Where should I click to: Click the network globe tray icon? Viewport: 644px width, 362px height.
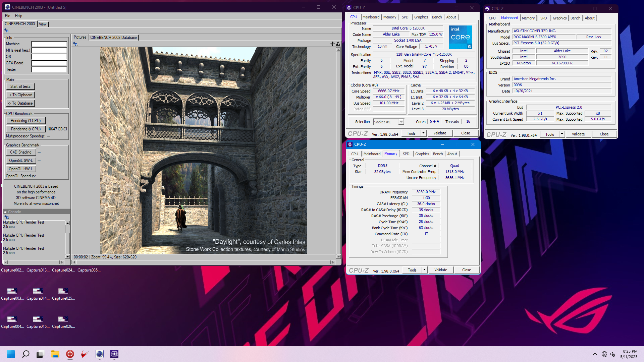604,354
